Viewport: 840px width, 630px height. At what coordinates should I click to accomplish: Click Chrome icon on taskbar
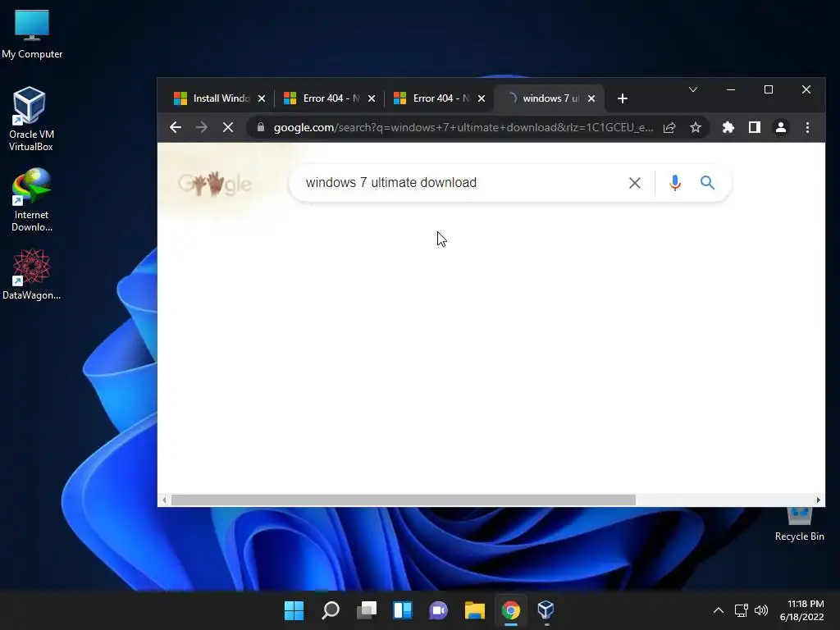pos(510,610)
